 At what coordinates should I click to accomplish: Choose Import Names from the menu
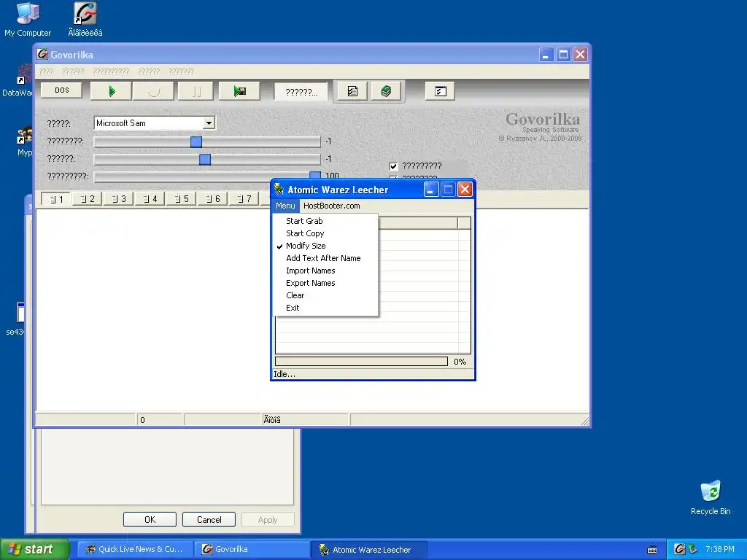pyautogui.click(x=325, y=271)
